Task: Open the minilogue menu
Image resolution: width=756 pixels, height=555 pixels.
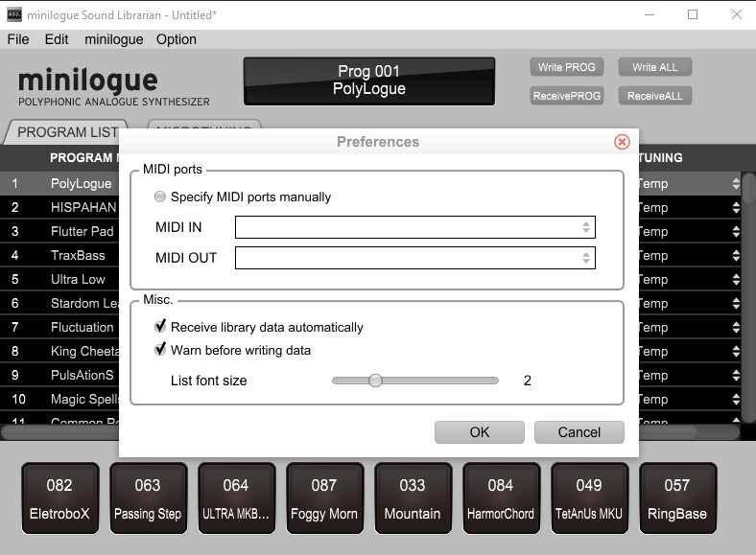Action: (114, 39)
